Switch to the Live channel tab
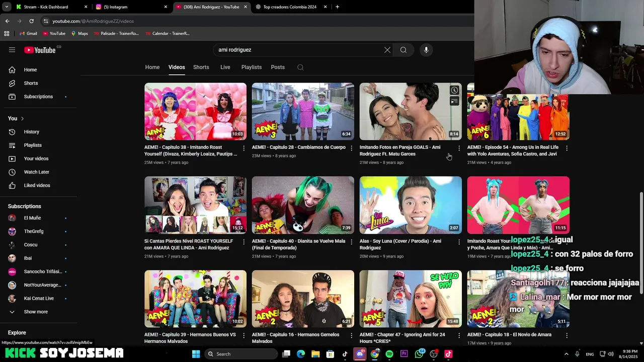Image resolution: width=644 pixels, height=362 pixels. point(225,67)
